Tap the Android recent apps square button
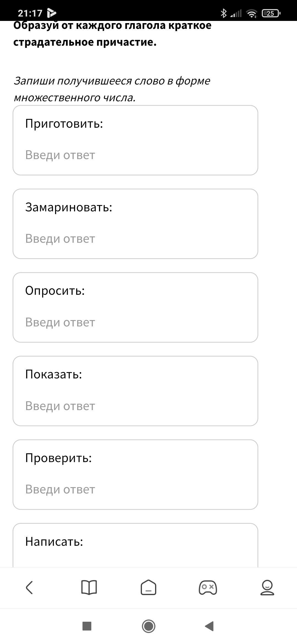Viewport: 297px width, 644px height. pyautogui.click(x=87, y=626)
